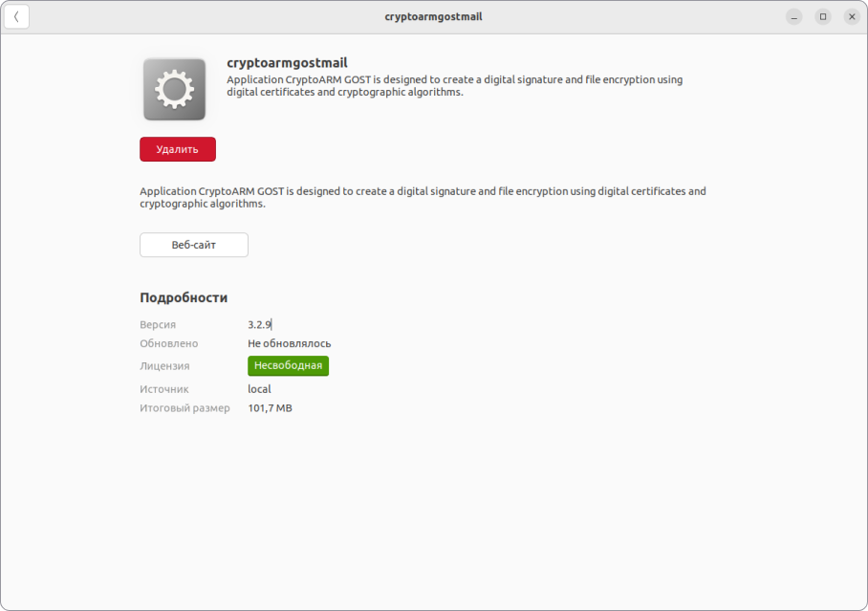
Task: Click the Несвободная license badge
Action: (x=288, y=365)
